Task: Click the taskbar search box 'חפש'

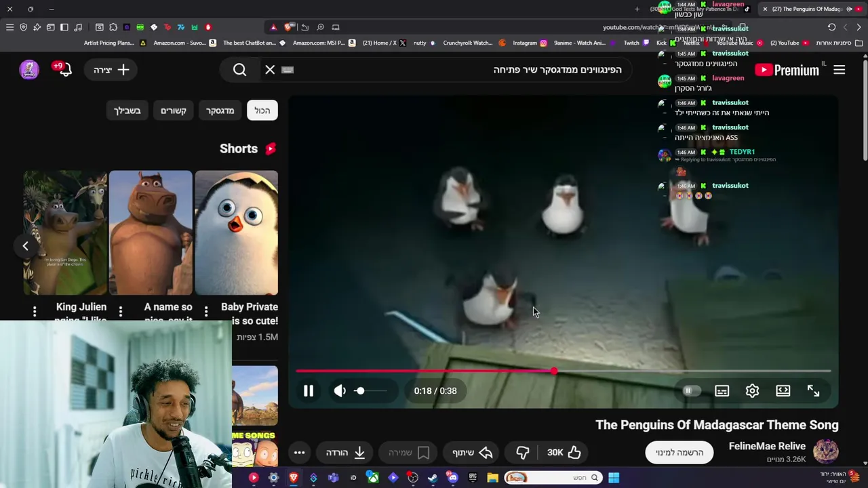Action: [553, 478]
